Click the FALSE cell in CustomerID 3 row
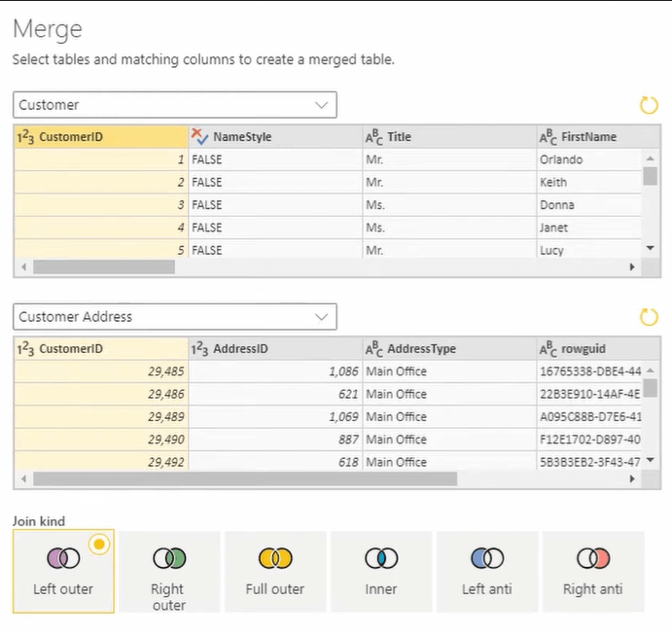Image resolution: width=672 pixels, height=635 pixels. [275, 205]
